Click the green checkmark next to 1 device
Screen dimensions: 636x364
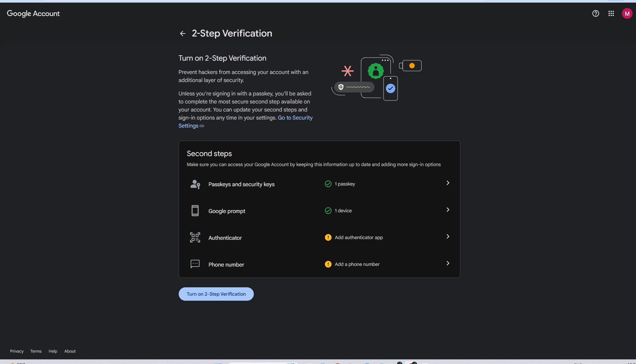[328, 211]
